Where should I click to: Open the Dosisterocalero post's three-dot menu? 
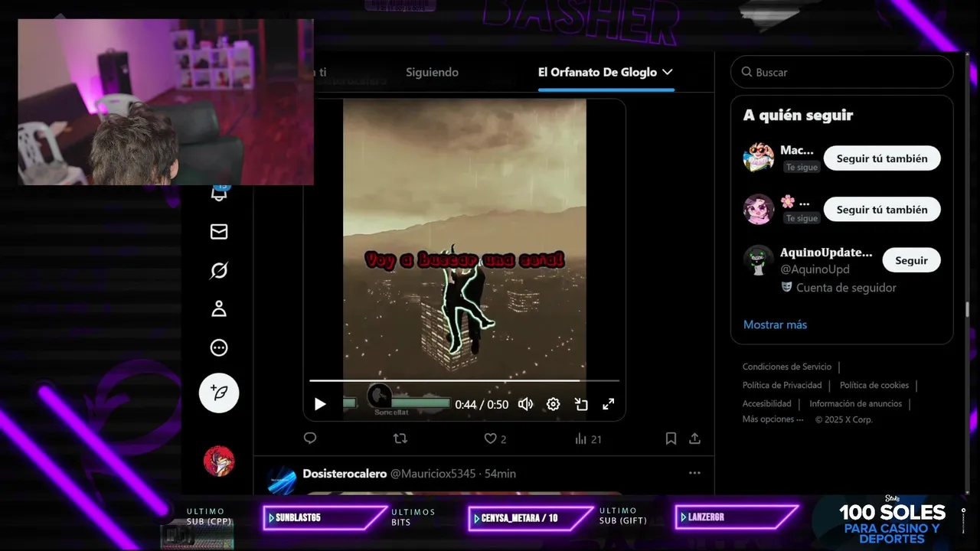pyautogui.click(x=694, y=473)
